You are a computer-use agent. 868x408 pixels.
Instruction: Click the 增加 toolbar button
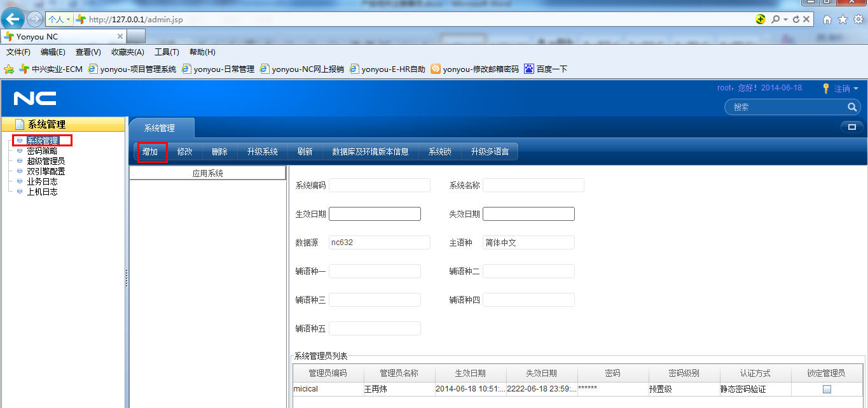pos(151,151)
